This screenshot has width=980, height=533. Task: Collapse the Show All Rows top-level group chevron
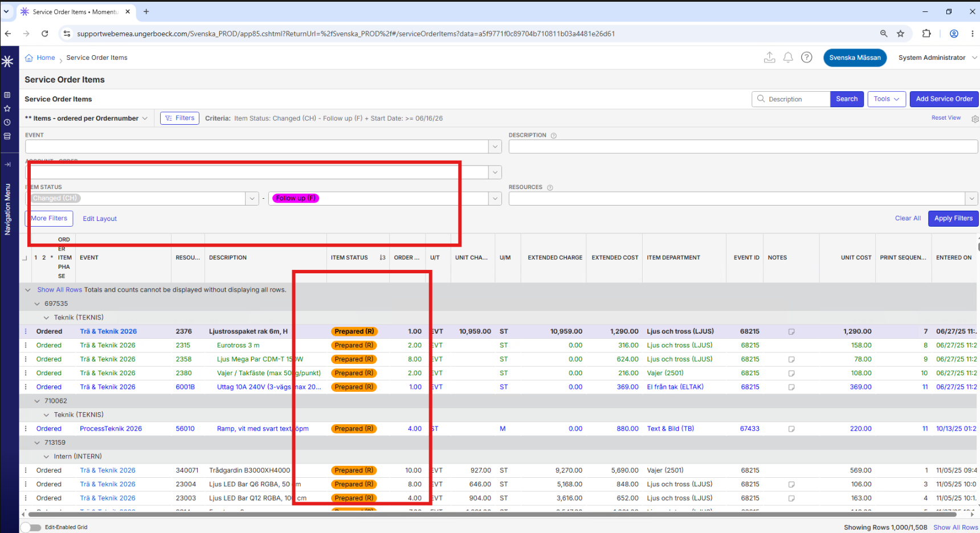tap(27, 290)
